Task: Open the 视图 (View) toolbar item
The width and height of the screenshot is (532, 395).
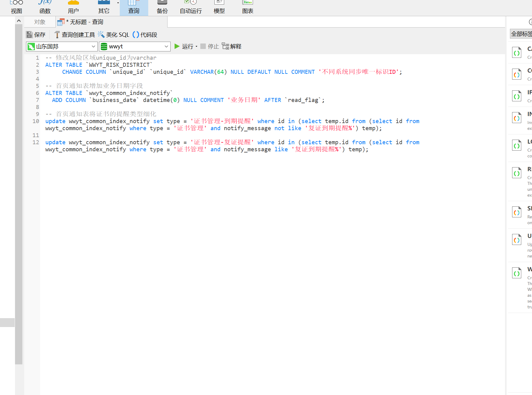Action: [x=17, y=8]
